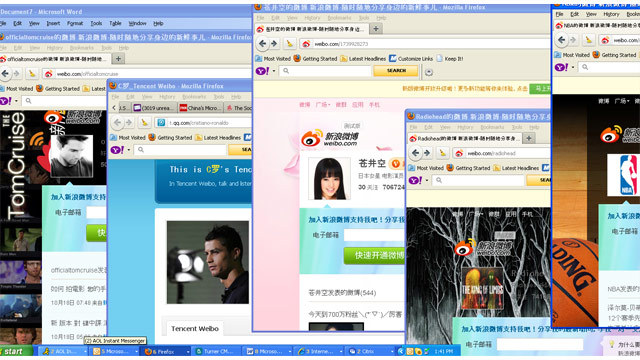The width and height of the screenshot is (640, 360).
Task: Expand the Yahoo dropdown arrow in the center window
Action: pyautogui.click(x=274, y=71)
